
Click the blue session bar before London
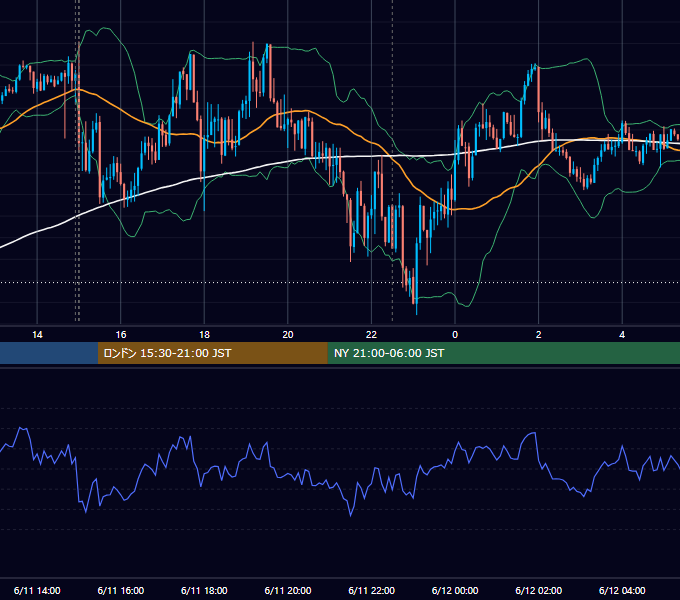point(49,353)
